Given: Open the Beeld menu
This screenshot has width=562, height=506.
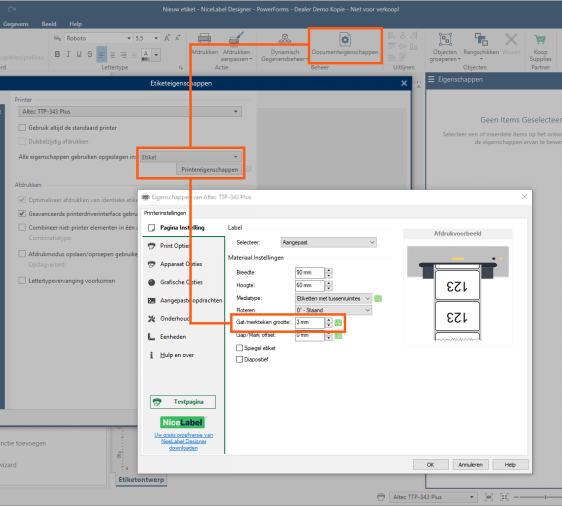Looking at the screenshot, I should pyautogui.click(x=49, y=24).
